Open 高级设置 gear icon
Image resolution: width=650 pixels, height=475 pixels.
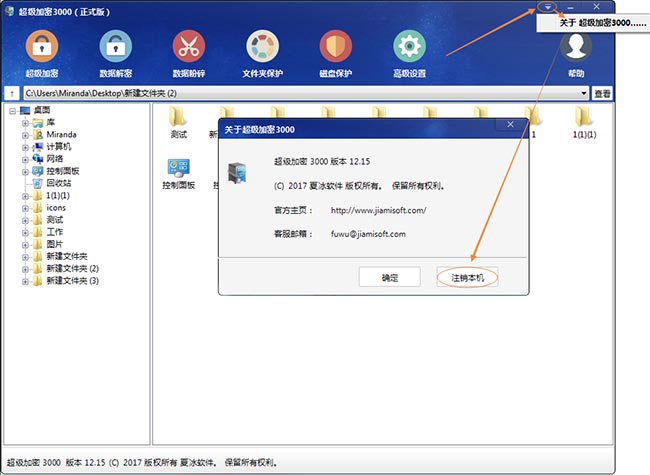tap(410, 46)
